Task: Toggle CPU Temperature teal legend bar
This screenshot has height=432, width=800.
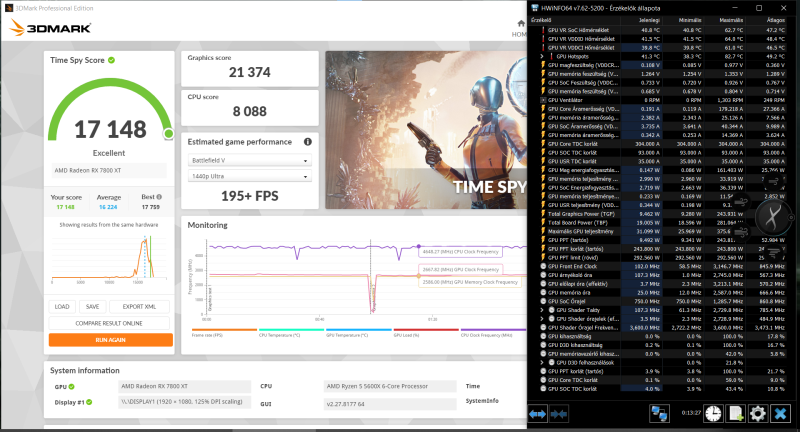Action: (x=291, y=330)
